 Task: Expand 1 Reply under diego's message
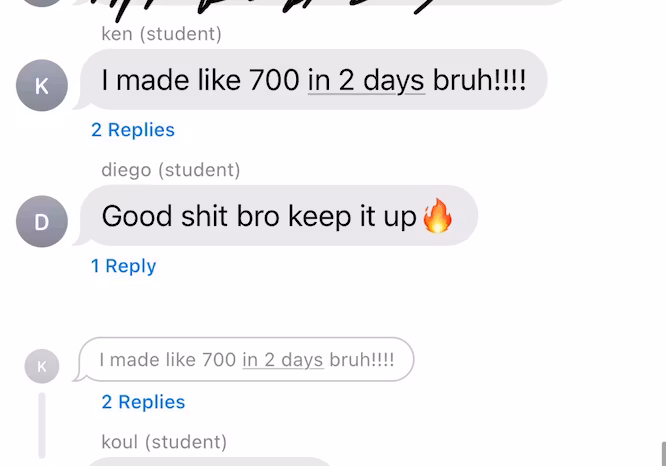click(123, 266)
